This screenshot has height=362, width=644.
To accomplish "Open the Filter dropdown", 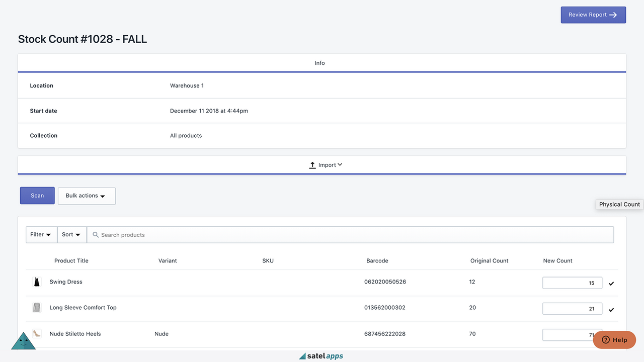I will pos(41,235).
